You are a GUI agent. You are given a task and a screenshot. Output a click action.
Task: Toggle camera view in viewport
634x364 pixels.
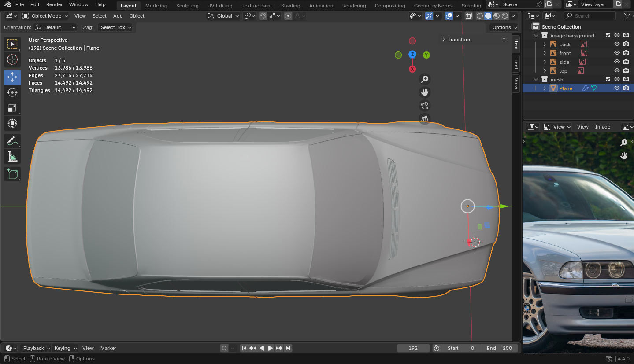tap(425, 106)
